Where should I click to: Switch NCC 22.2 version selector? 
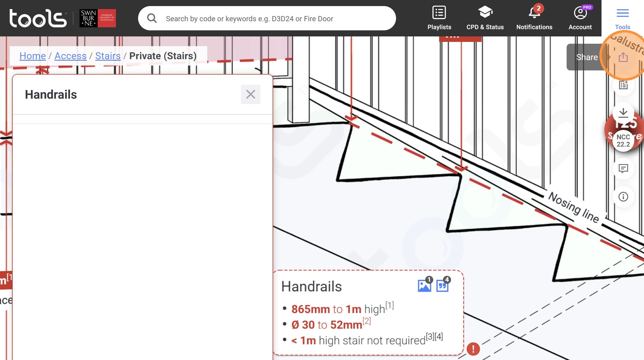pyautogui.click(x=623, y=141)
